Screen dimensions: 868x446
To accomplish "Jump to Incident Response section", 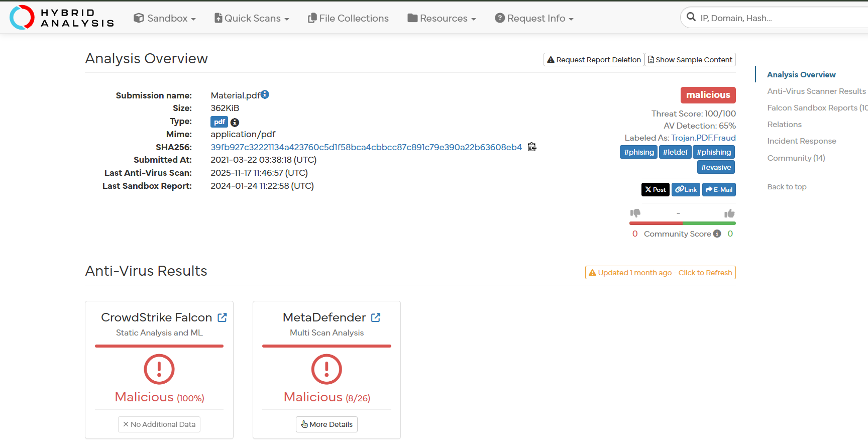I will tap(801, 141).
